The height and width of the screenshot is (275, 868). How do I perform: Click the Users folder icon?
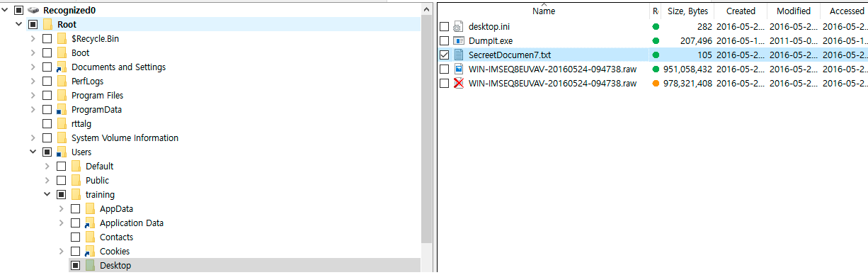click(62, 152)
